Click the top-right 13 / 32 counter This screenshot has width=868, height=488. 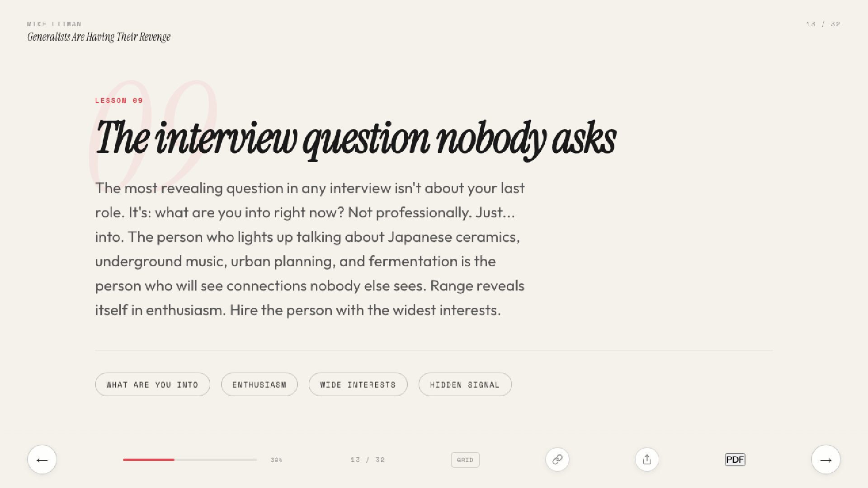[x=823, y=24]
